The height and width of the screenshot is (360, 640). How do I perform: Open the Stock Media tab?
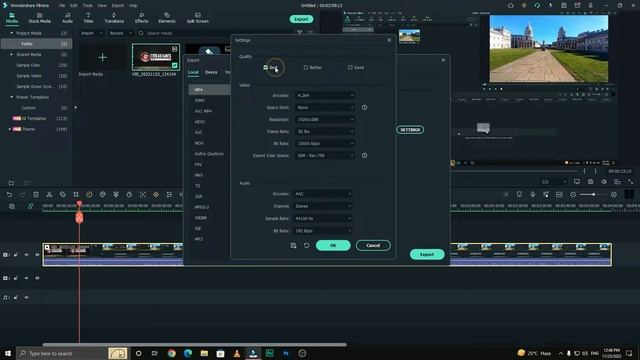[x=40, y=18]
